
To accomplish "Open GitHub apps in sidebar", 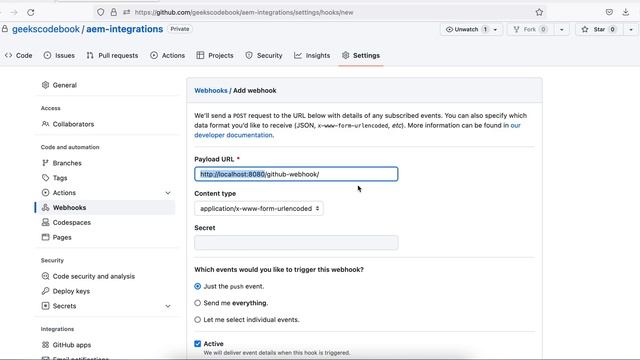I will click(x=71, y=345).
